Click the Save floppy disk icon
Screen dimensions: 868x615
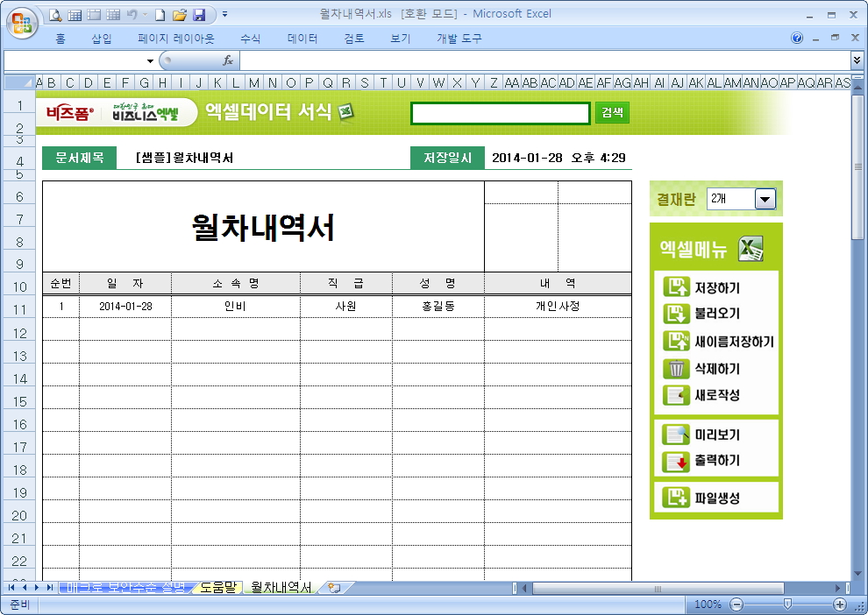(x=199, y=15)
